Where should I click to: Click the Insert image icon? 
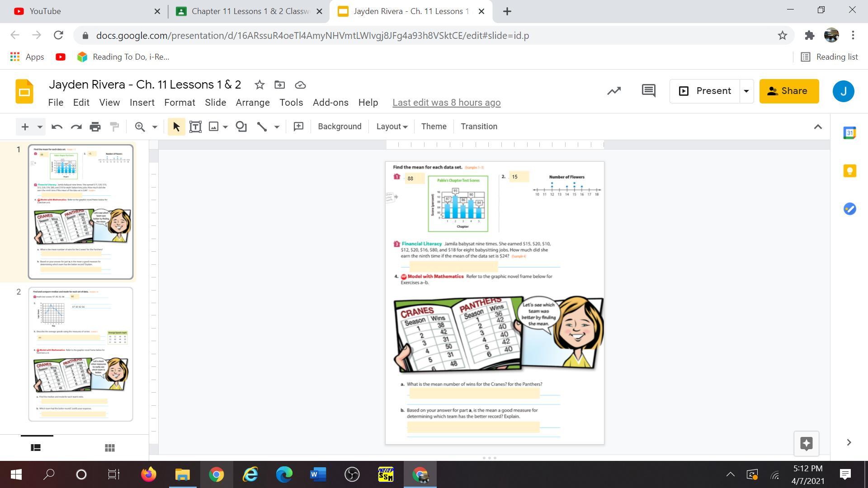pyautogui.click(x=213, y=127)
